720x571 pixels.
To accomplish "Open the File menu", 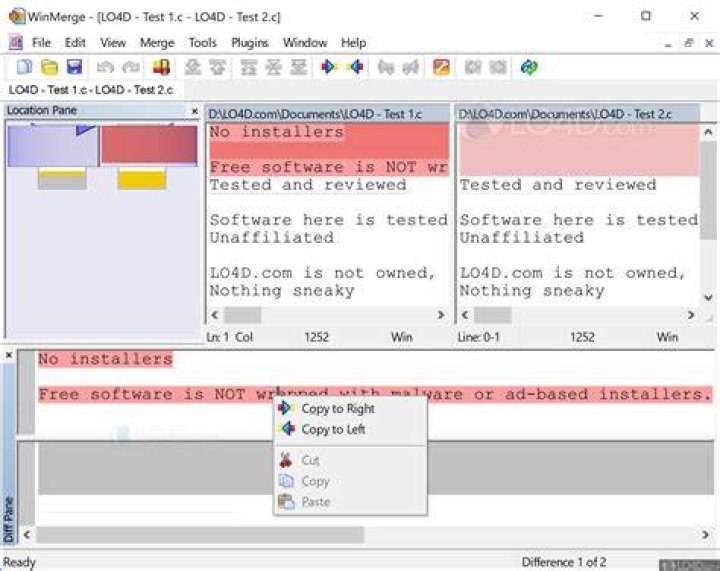I will (x=41, y=43).
